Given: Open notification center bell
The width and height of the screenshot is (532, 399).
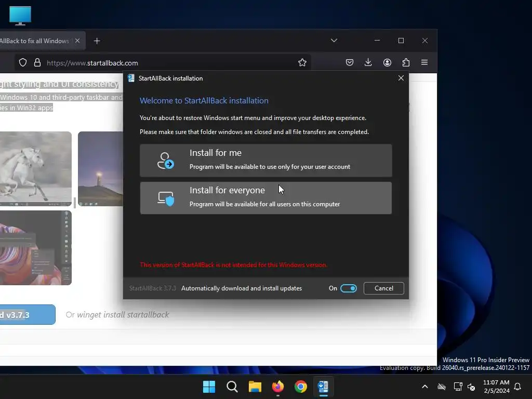Looking at the screenshot, I should 518,387.
